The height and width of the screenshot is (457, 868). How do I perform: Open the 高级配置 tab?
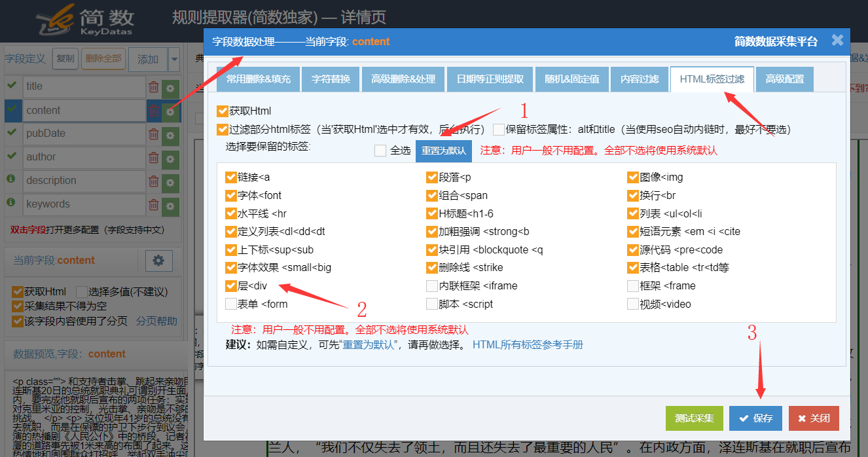785,79
